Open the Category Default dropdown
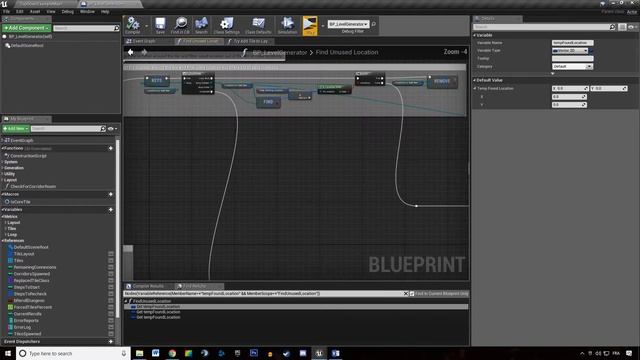640x360 pixels. click(572, 66)
